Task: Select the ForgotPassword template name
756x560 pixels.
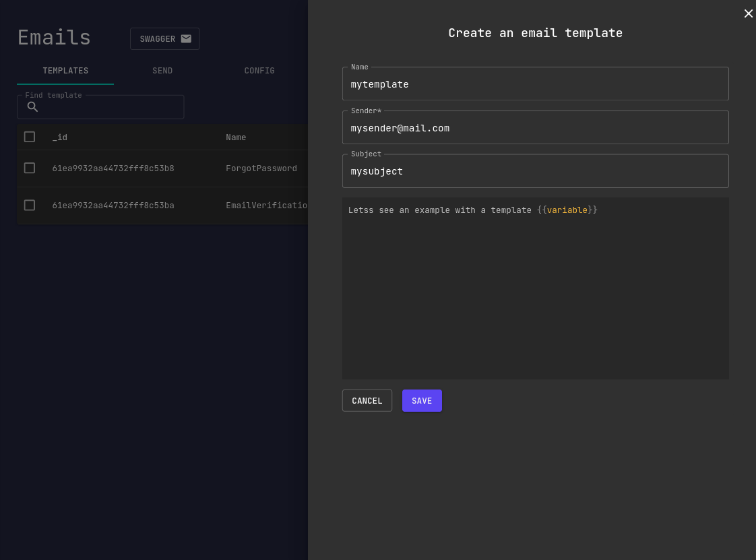Action: coord(261,168)
